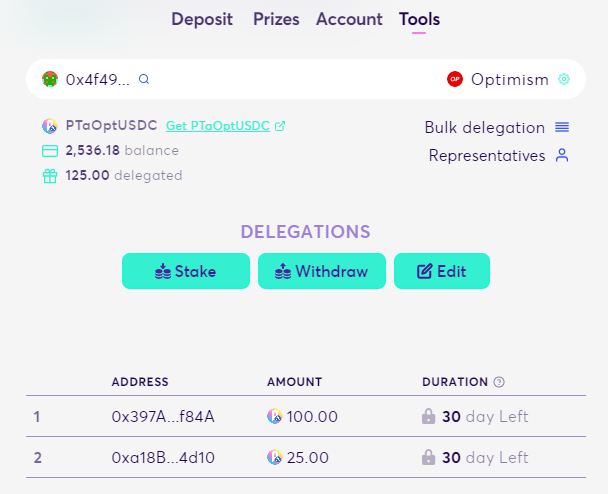Screen dimensions: 608x494
Task: Click the card icon beside 2,536.18 balance
Action: pyautogui.click(x=50, y=150)
